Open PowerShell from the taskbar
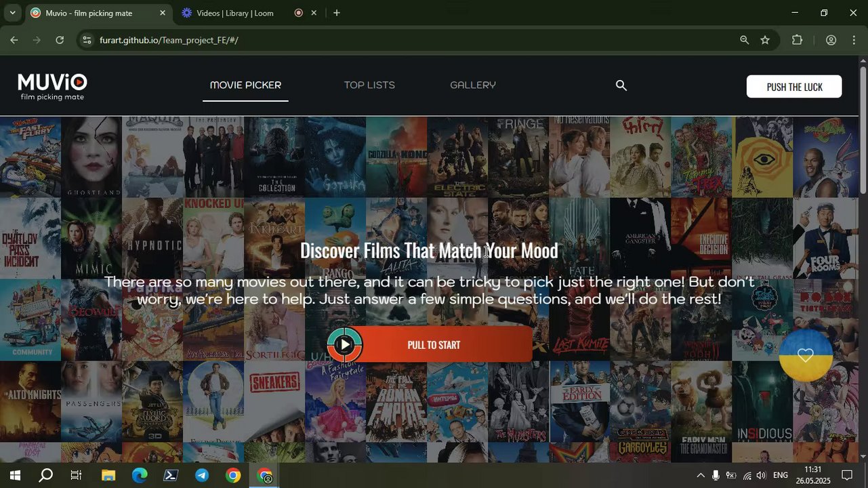Viewport: 868px width, 488px height. pyautogui.click(x=170, y=476)
